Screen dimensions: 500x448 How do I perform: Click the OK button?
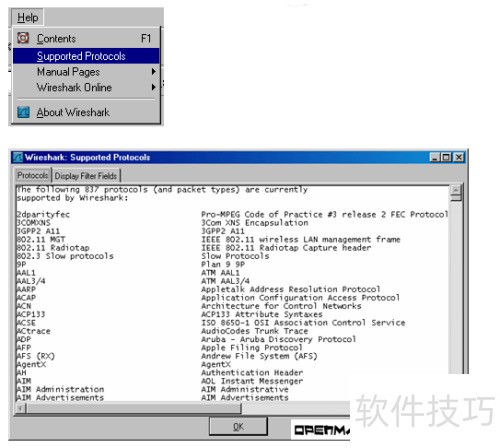(x=238, y=426)
